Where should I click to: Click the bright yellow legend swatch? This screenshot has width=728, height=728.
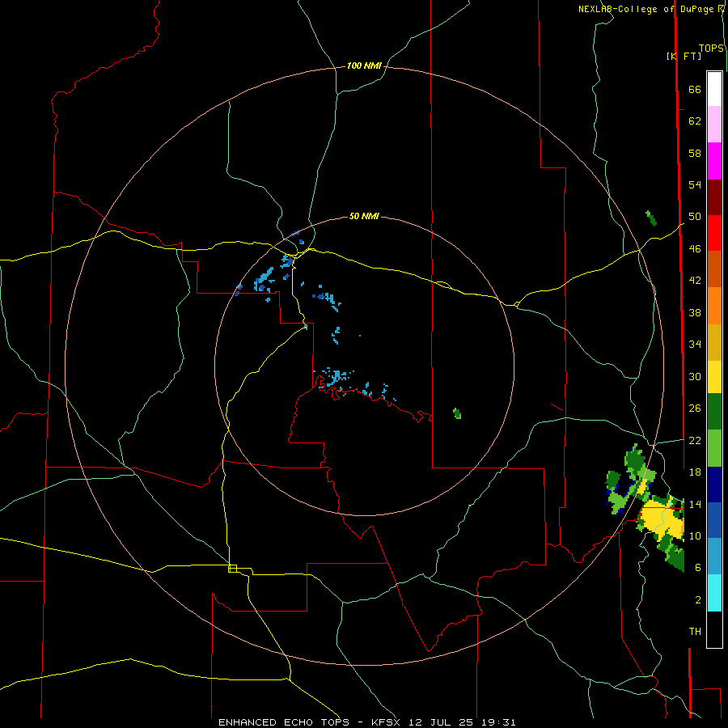(x=714, y=376)
